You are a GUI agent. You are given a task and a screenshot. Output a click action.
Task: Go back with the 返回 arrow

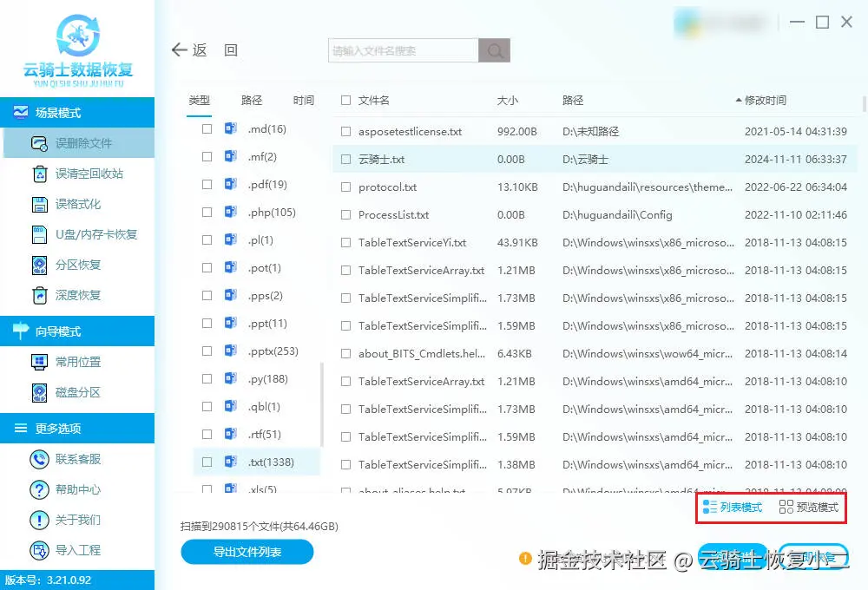point(180,49)
